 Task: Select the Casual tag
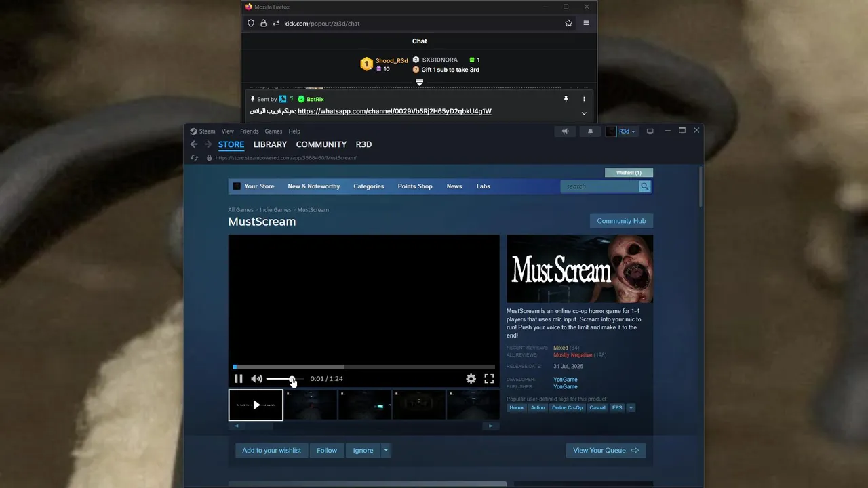[597, 408]
